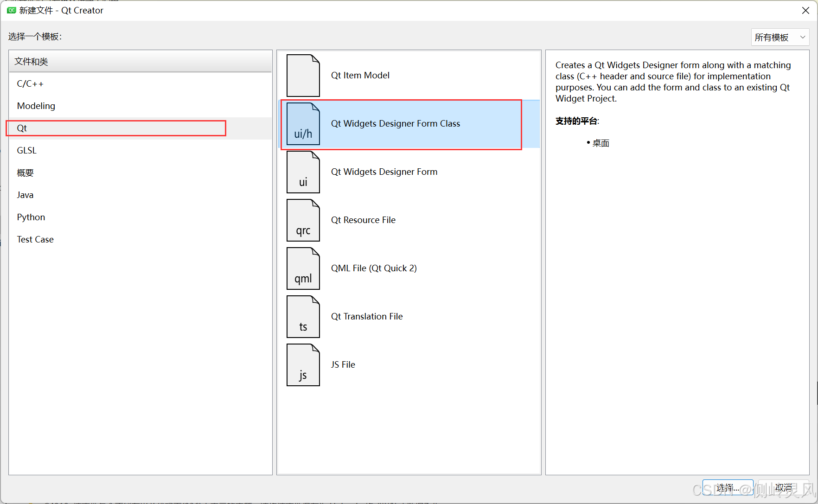
Task: Select the 概要 category
Action: [x=140, y=173]
